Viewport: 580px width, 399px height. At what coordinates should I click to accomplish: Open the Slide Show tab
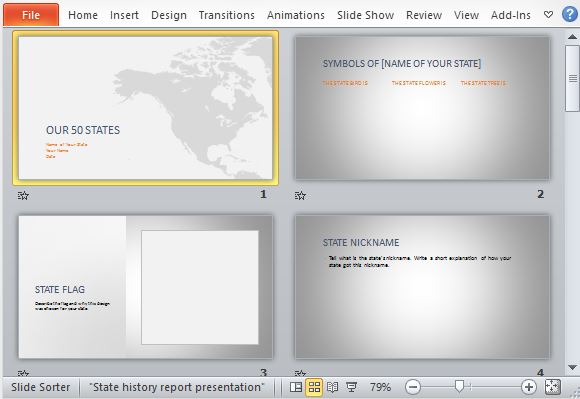click(365, 15)
